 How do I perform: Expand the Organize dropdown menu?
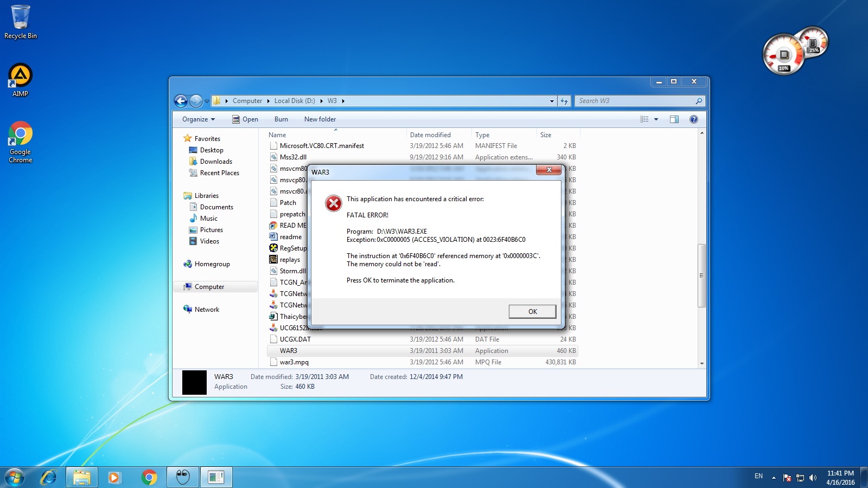tap(199, 119)
